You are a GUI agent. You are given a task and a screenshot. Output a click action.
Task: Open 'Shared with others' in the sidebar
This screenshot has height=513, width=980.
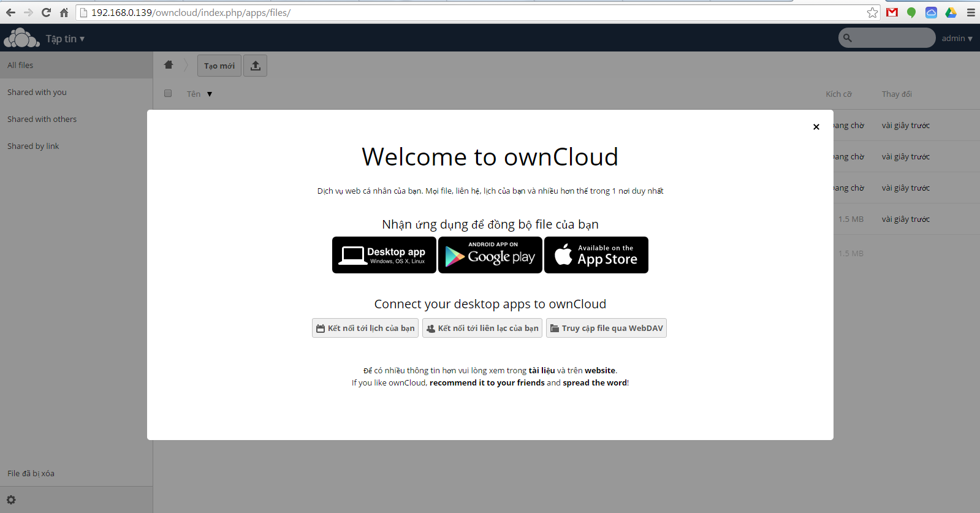[76, 119]
